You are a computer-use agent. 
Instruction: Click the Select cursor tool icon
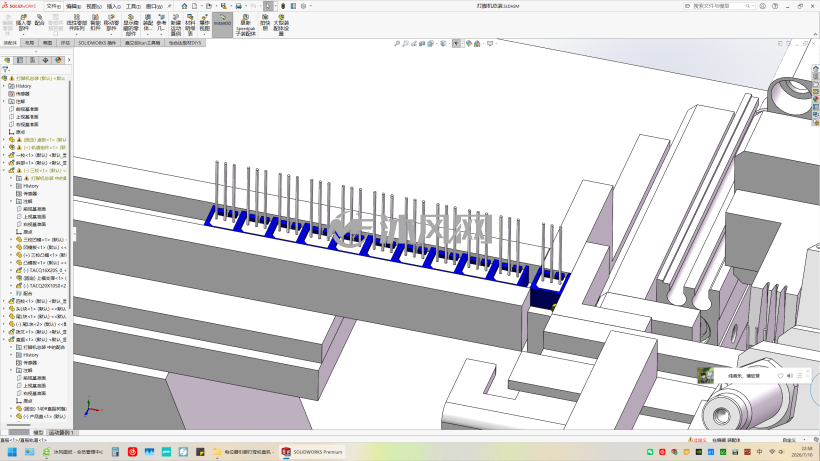tap(268, 6)
